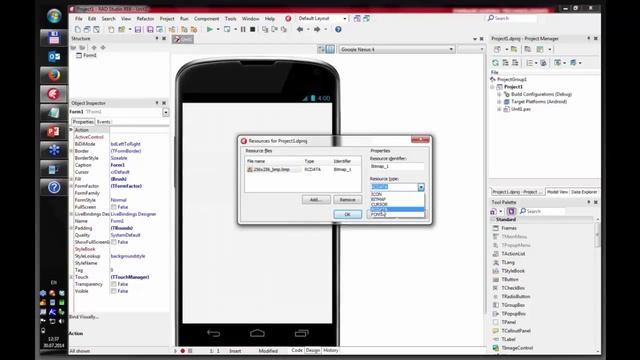The width and height of the screenshot is (640, 360).
Task: Click the New Items icon in toolbar
Action: [x=78, y=29]
